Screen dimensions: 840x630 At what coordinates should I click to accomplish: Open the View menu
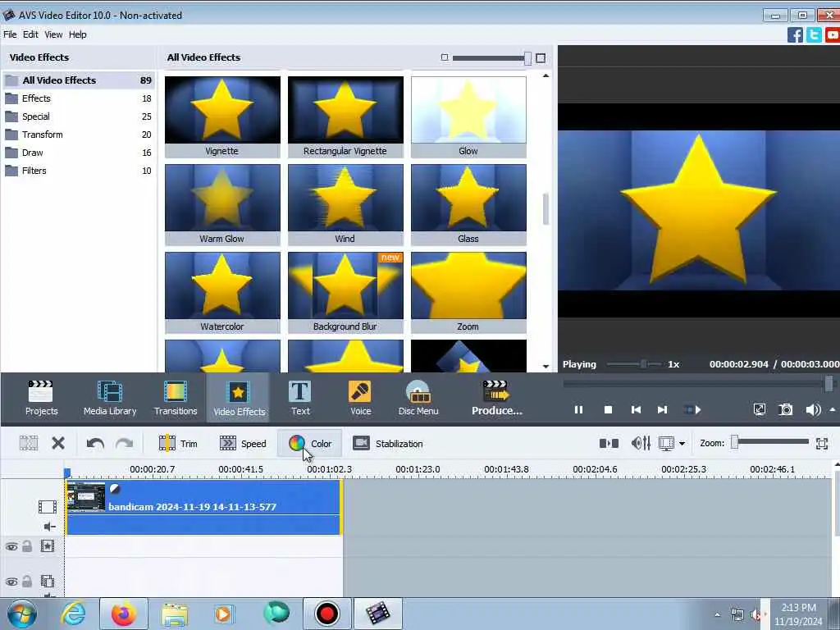tap(53, 34)
